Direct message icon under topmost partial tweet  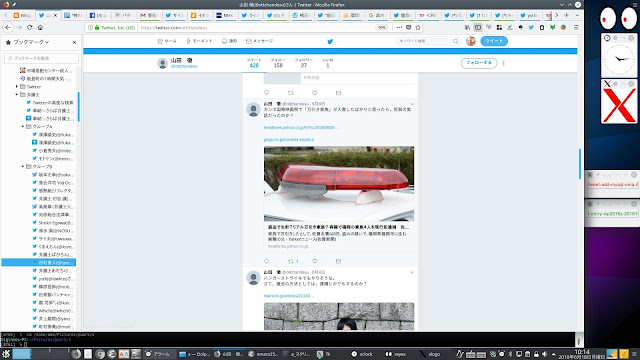pyautogui.click(x=338, y=93)
